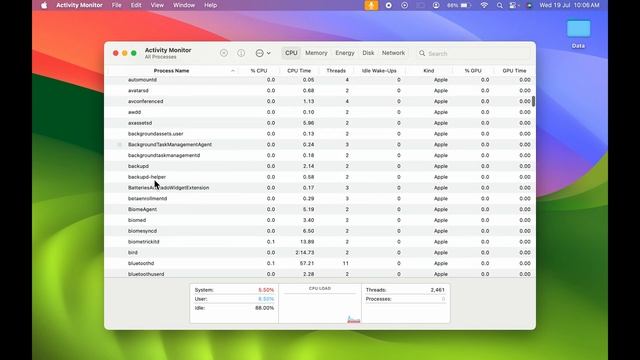Click the Threads count value 2,461
The width and height of the screenshot is (640, 360).
(437, 290)
